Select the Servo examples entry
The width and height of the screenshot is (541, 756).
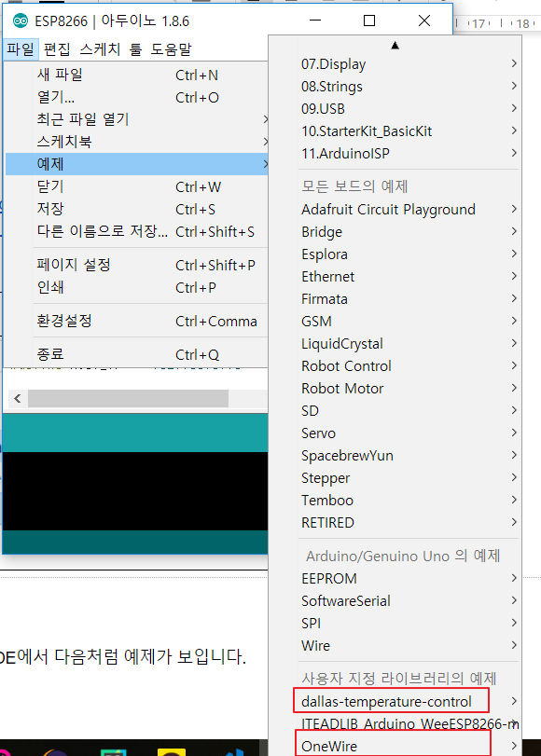click(x=409, y=433)
